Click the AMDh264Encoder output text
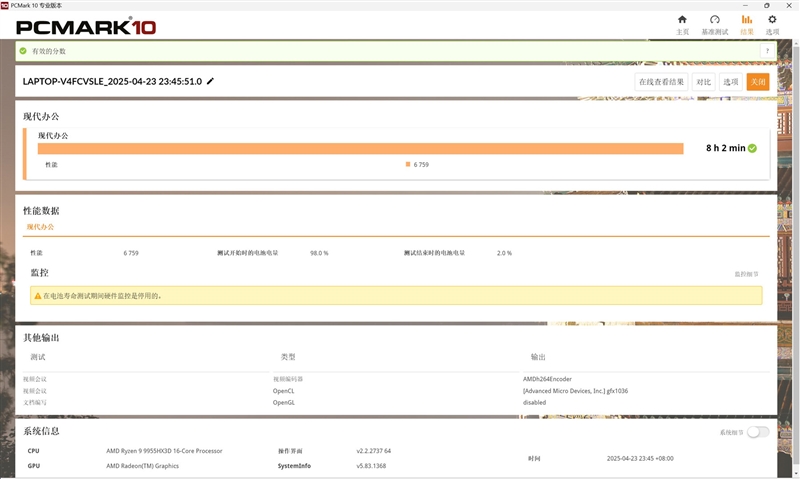Image resolution: width=800 pixels, height=479 pixels. point(547,379)
